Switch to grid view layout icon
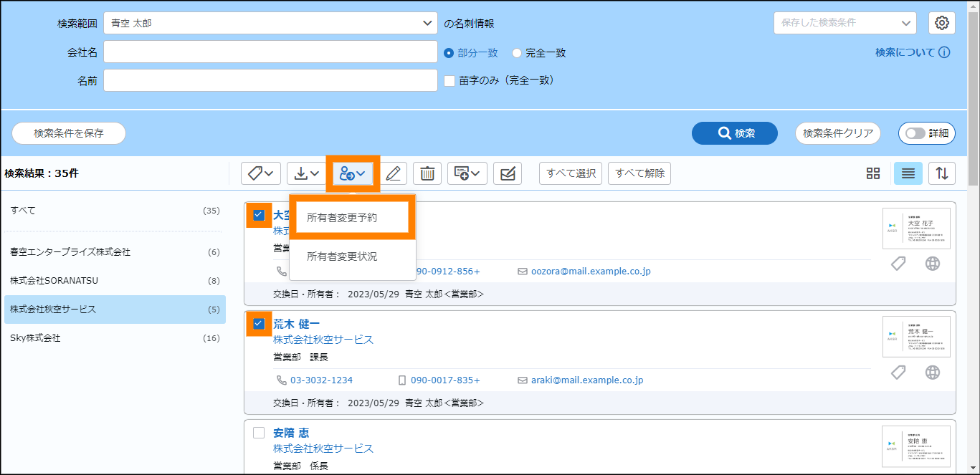Viewport: 980px width, 475px height. 872,173
